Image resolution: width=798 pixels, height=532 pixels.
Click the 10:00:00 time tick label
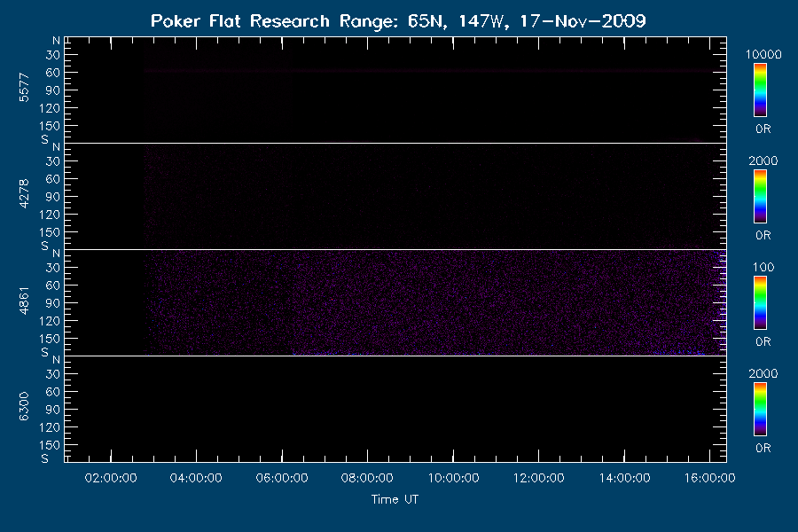coord(453,478)
